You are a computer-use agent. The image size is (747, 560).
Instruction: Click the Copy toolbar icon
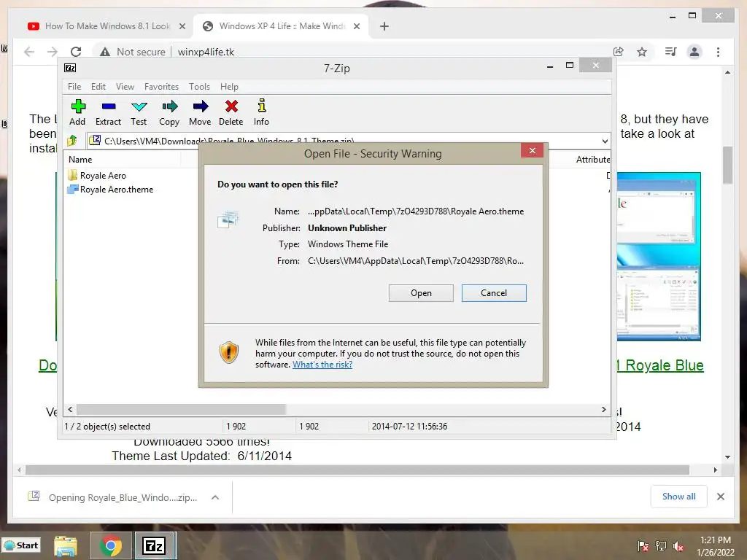pos(169,112)
